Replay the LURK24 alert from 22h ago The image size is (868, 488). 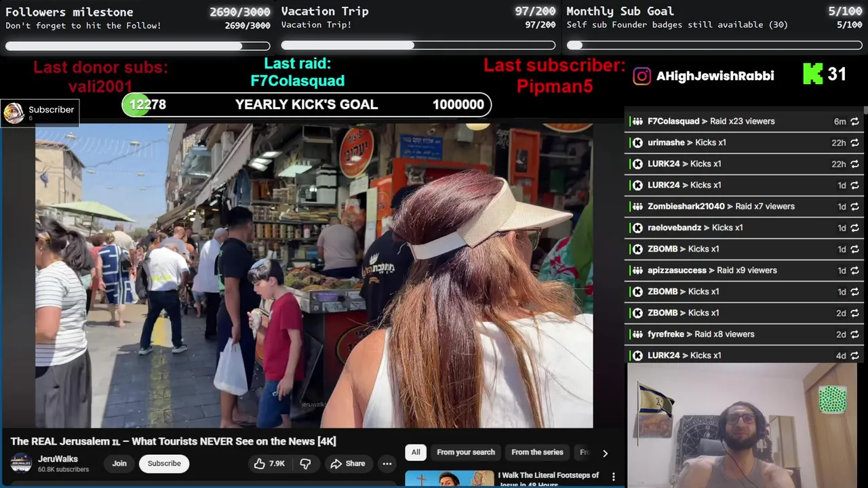pyautogui.click(x=854, y=164)
